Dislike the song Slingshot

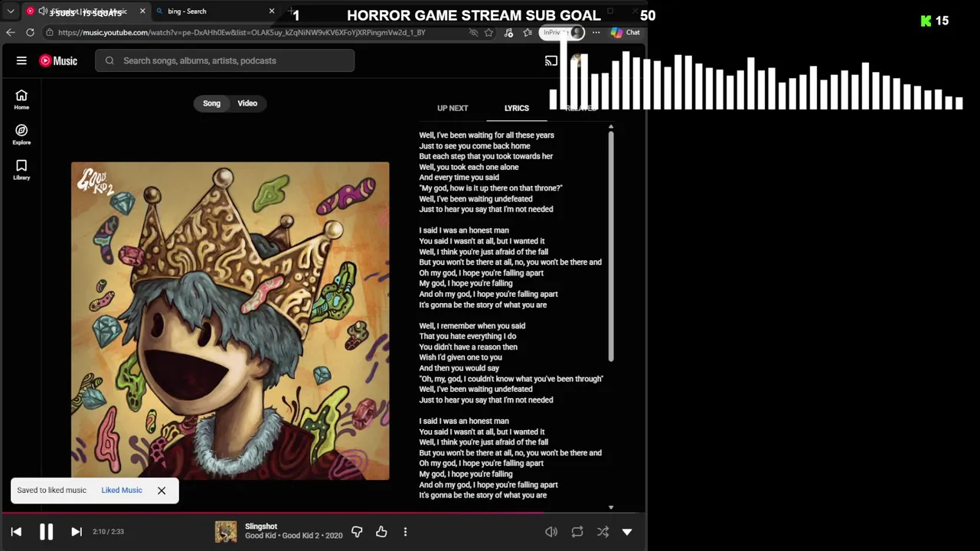[x=357, y=531]
